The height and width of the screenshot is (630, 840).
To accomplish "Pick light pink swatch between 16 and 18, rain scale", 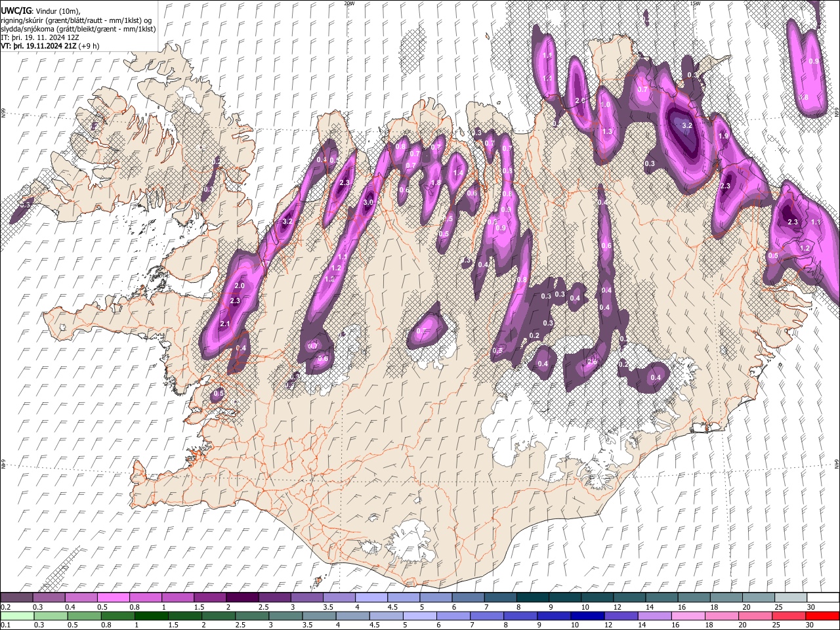I will (x=688, y=616).
